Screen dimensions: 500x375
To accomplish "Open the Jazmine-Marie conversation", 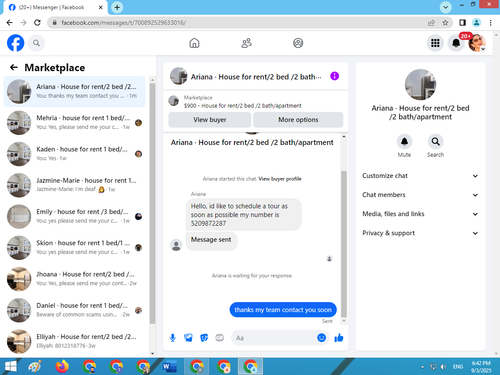I will coord(74,185).
